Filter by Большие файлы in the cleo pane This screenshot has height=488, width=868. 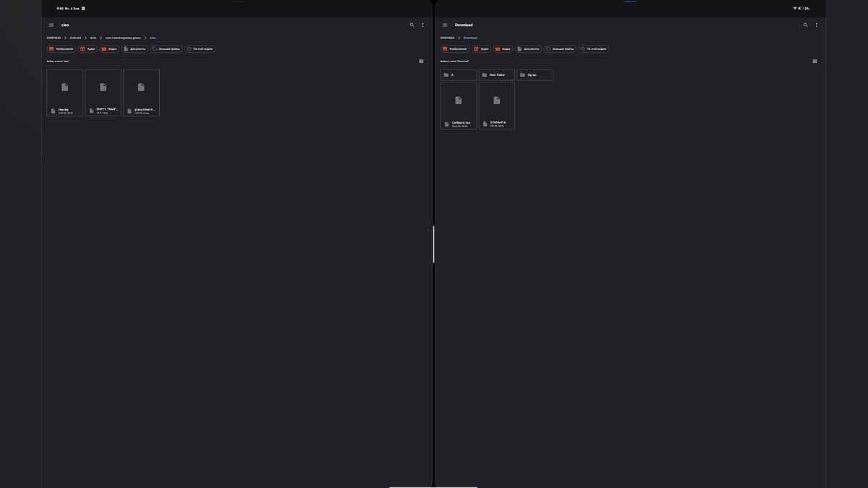166,49
